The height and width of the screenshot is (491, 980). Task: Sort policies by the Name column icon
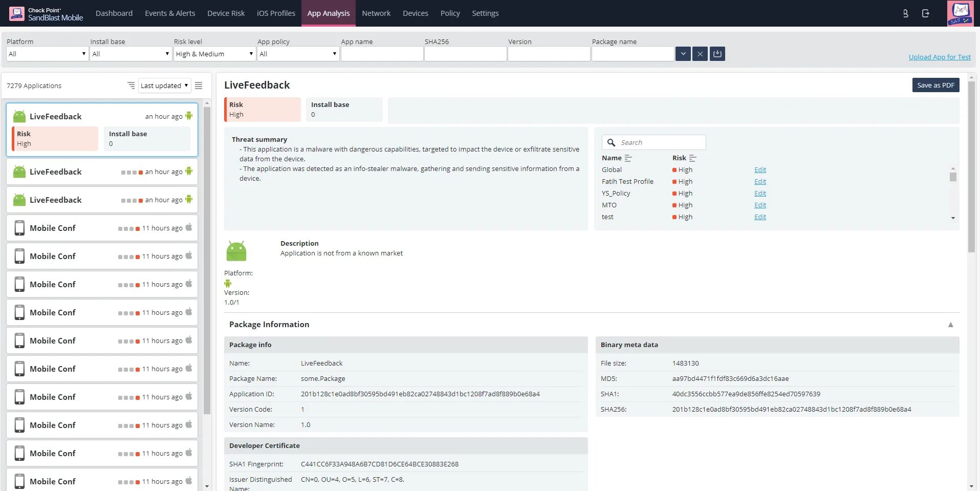tap(628, 158)
